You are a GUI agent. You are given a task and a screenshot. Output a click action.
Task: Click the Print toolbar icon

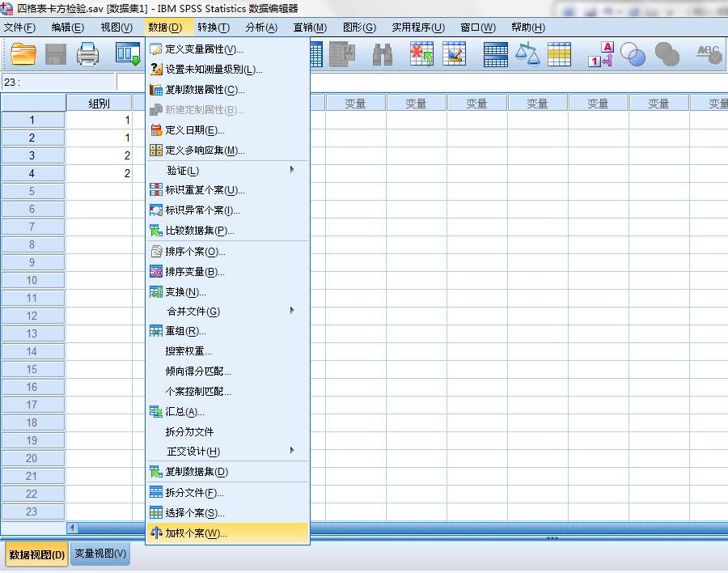[x=87, y=54]
